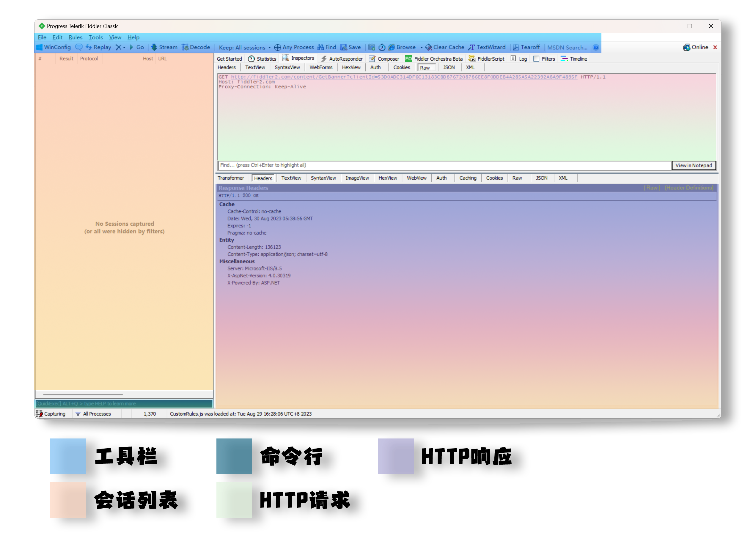Toggle All Processes filter in status bar
This screenshot has width=756, height=533.
pyautogui.click(x=93, y=413)
